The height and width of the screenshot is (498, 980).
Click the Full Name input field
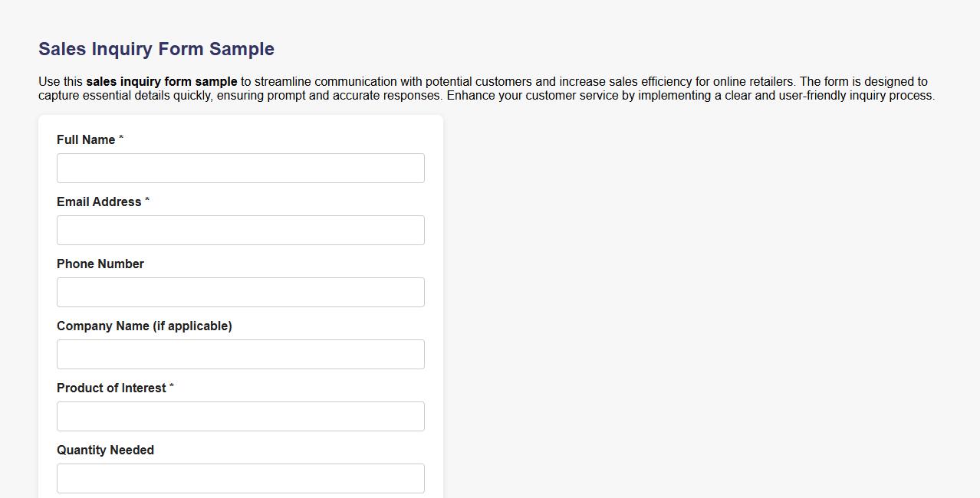click(x=240, y=168)
